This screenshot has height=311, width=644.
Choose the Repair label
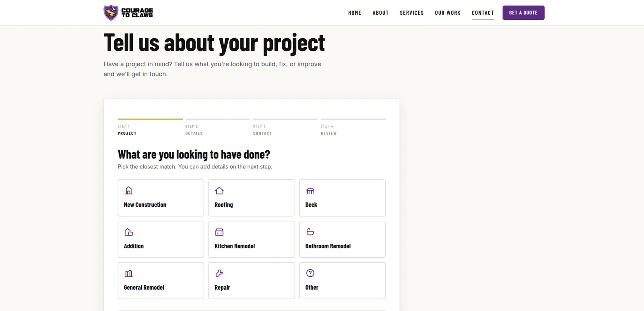(x=222, y=288)
